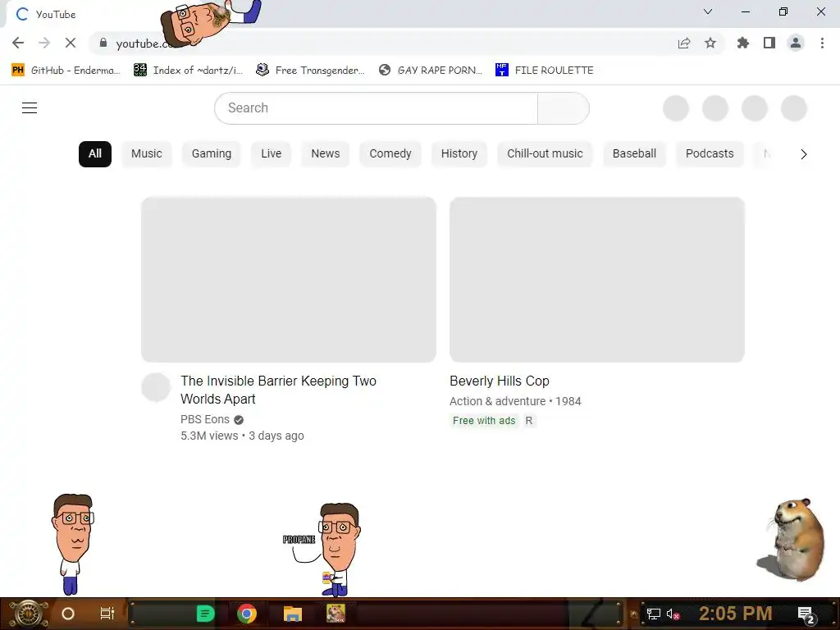Open the PBS Eons channel link

[204, 419]
